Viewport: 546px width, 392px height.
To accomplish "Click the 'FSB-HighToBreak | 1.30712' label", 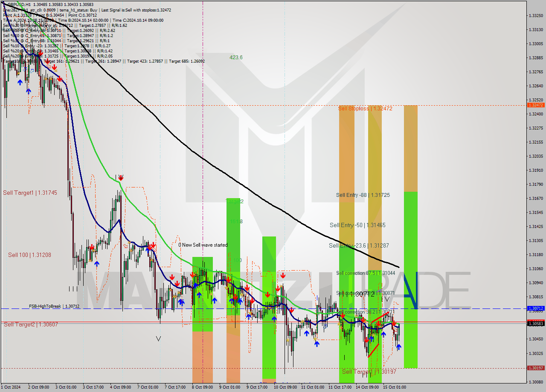I will [54, 306].
